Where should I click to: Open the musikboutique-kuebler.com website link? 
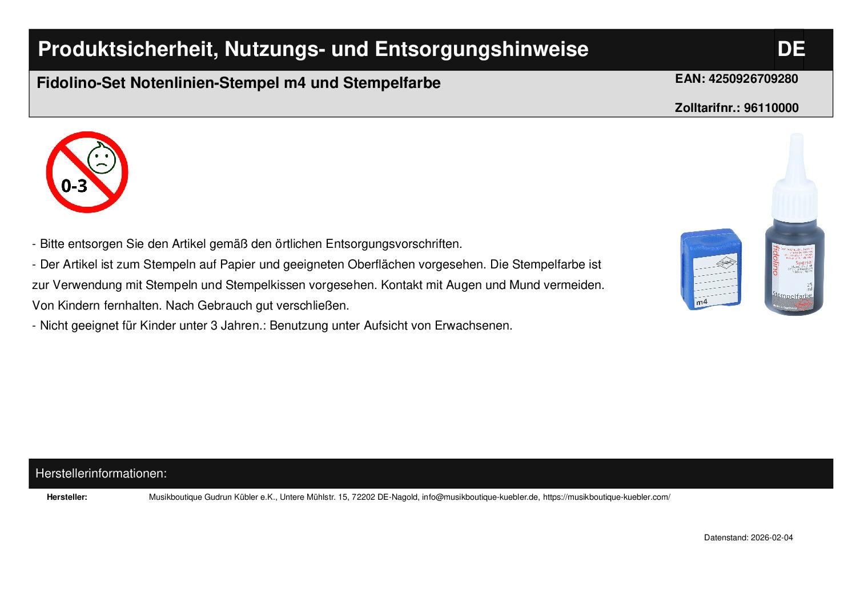pos(606,497)
